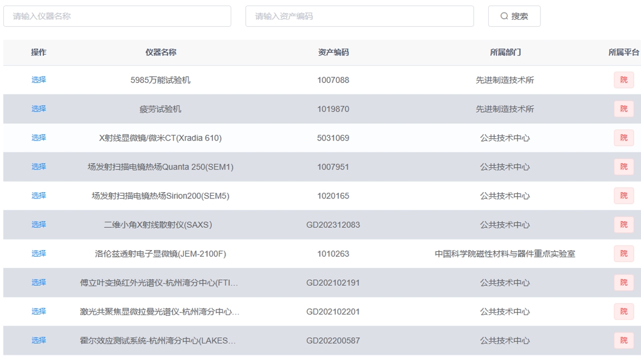This screenshot has height=364, width=641.
Task: Choose 选择 for Sirion200(SEM5) row
Action: point(39,196)
